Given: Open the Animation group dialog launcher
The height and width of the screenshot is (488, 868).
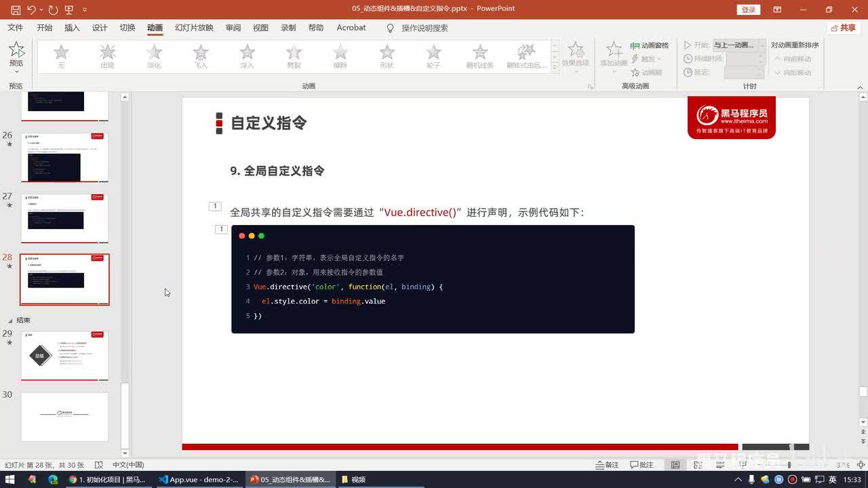Looking at the screenshot, I should coord(590,87).
